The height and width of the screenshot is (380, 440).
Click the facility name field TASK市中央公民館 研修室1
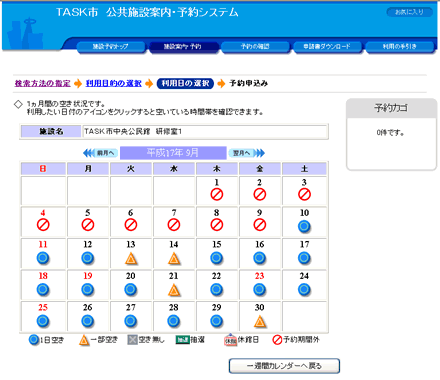coord(205,132)
